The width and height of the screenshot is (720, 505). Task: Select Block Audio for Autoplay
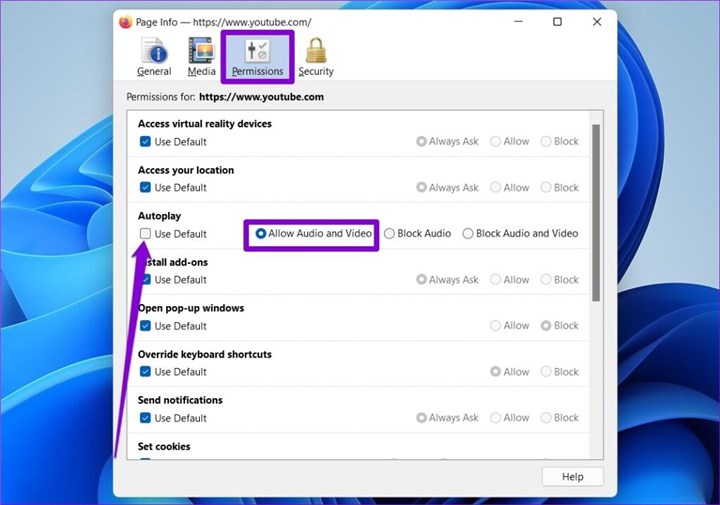point(389,233)
